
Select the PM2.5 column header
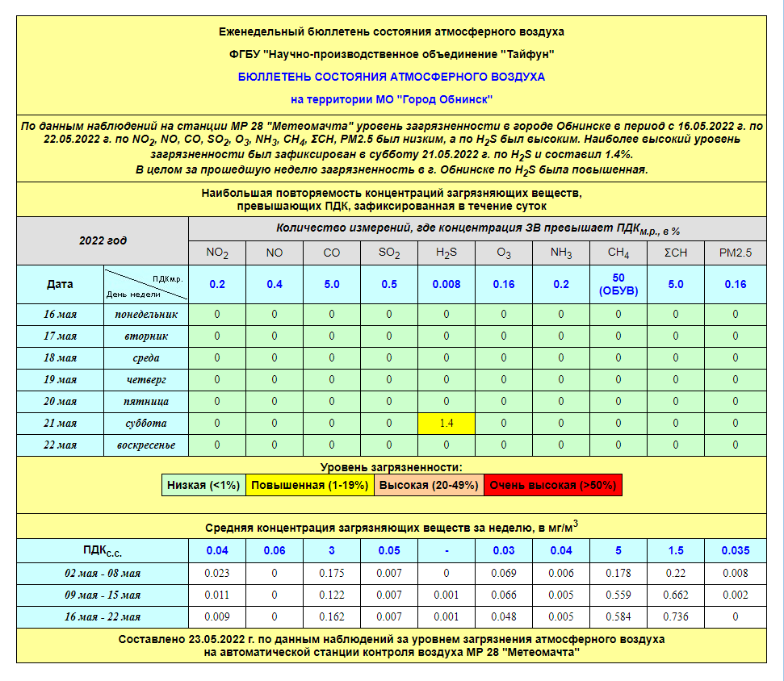(735, 253)
